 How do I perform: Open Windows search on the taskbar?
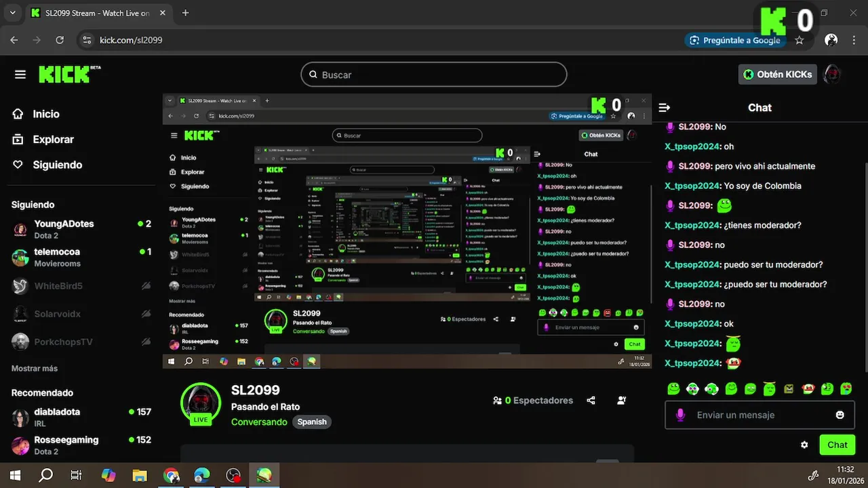[45, 476]
